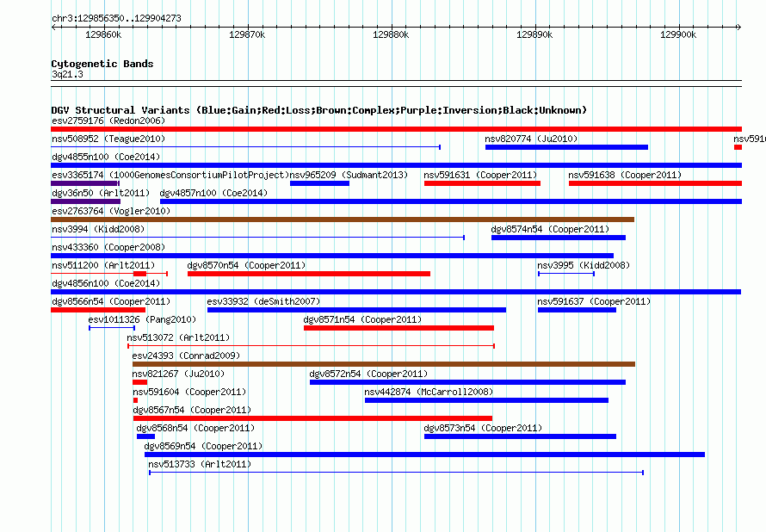The image size is (766, 532).
Task: Click nsv591637 (Cooper2011) label
Action: pos(594,301)
